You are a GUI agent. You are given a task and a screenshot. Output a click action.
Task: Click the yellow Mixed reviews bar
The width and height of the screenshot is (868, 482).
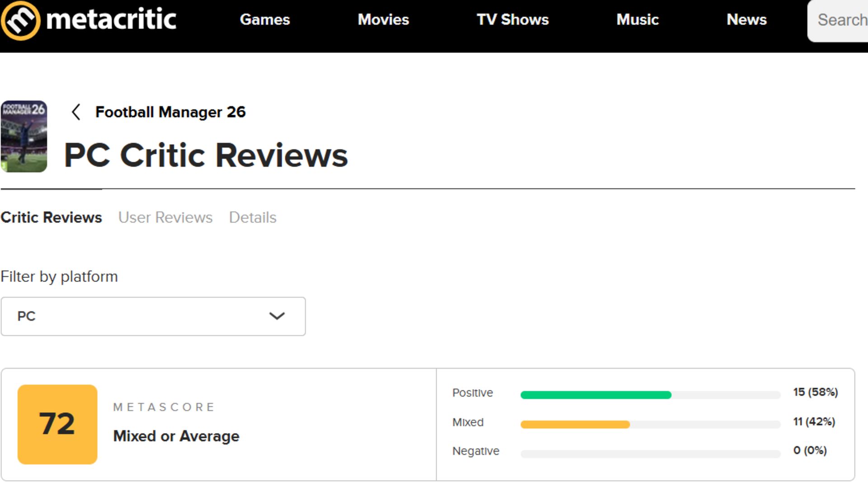point(575,424)
